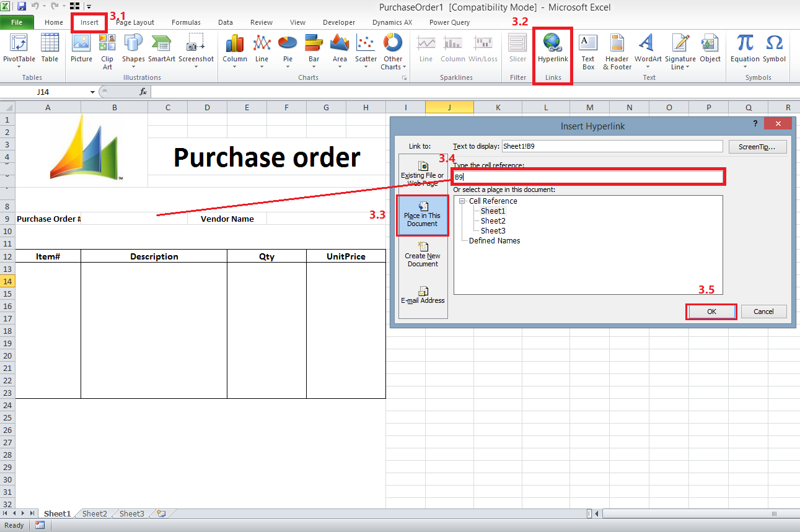Insert a Bar chart
The width and height of the screenshot is (800, 532).
point(314,51)
